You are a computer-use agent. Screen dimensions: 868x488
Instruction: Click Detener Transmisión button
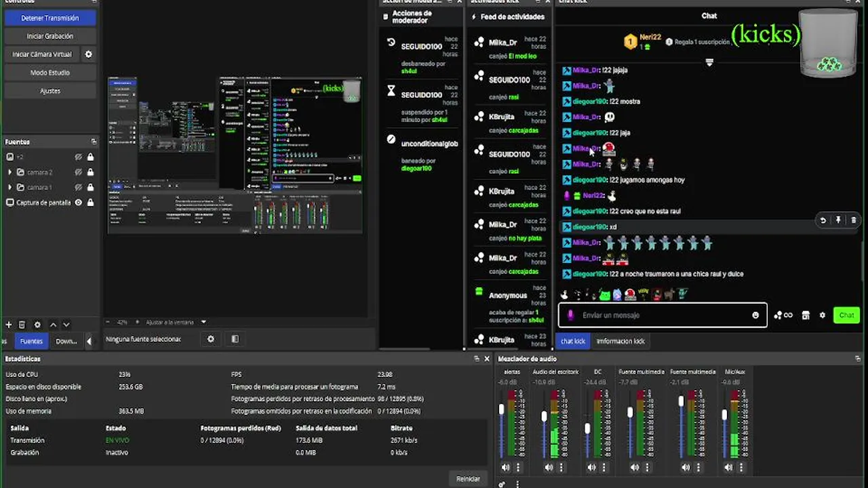[50, 18]
